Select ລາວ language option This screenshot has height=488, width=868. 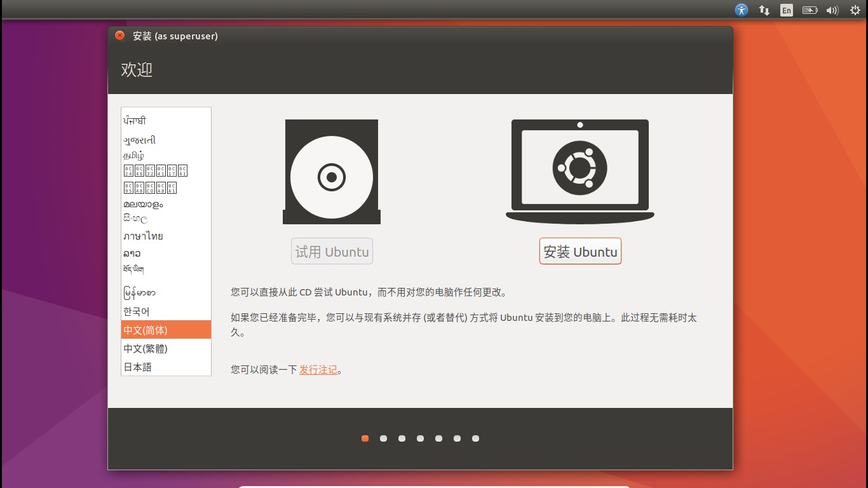tap(130, 253)
